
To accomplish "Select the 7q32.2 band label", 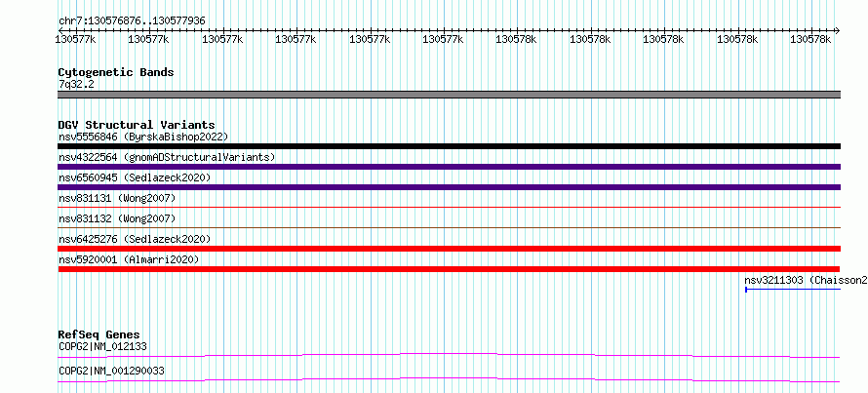I will [76, 84].
